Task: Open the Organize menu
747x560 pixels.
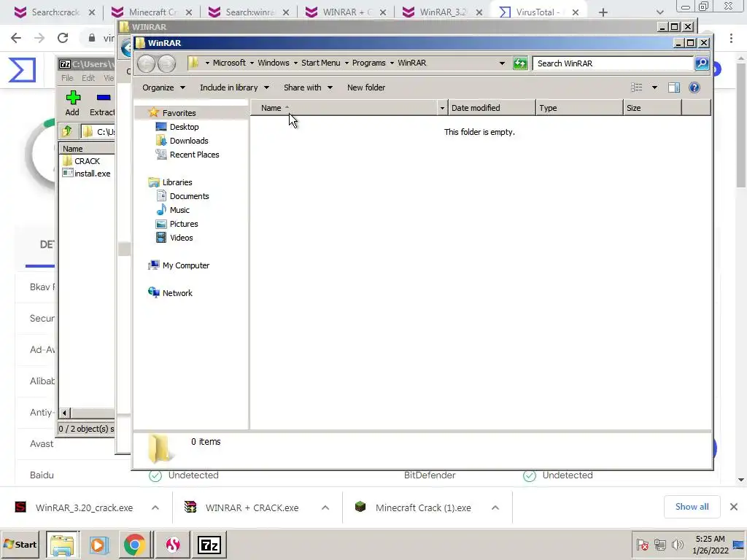Action: point(163,87)
